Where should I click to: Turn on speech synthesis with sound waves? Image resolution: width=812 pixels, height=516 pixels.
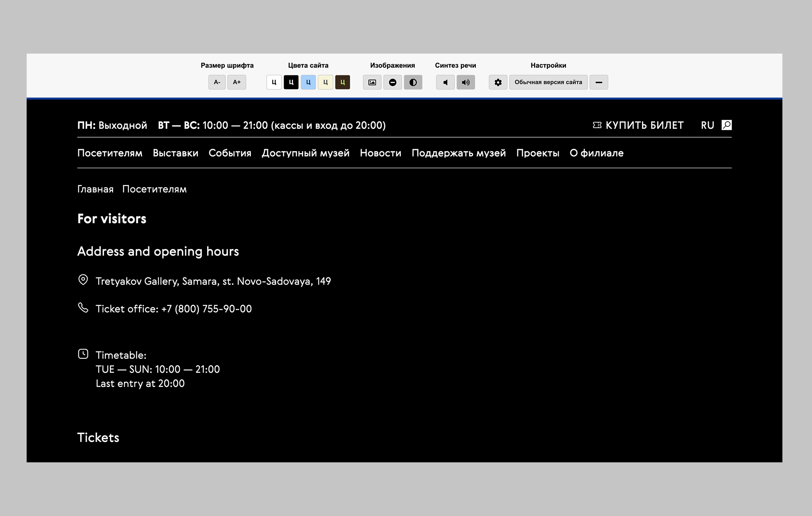click(466, 82)
